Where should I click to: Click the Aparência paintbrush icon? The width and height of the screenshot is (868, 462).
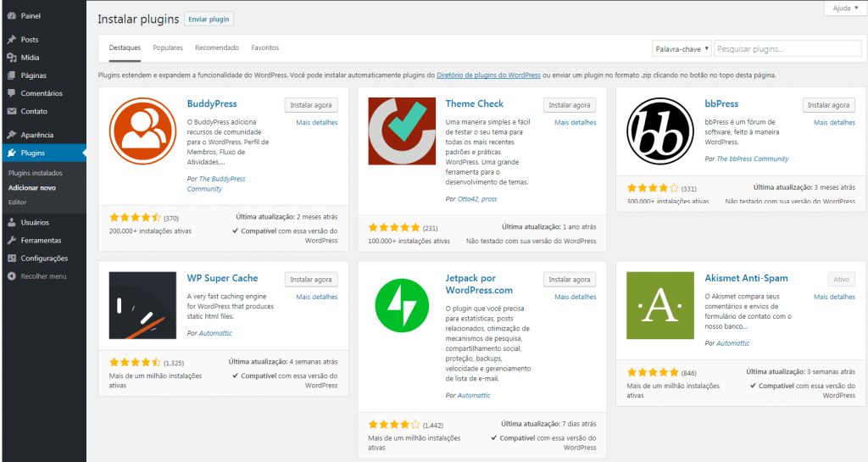pos(12,135)
